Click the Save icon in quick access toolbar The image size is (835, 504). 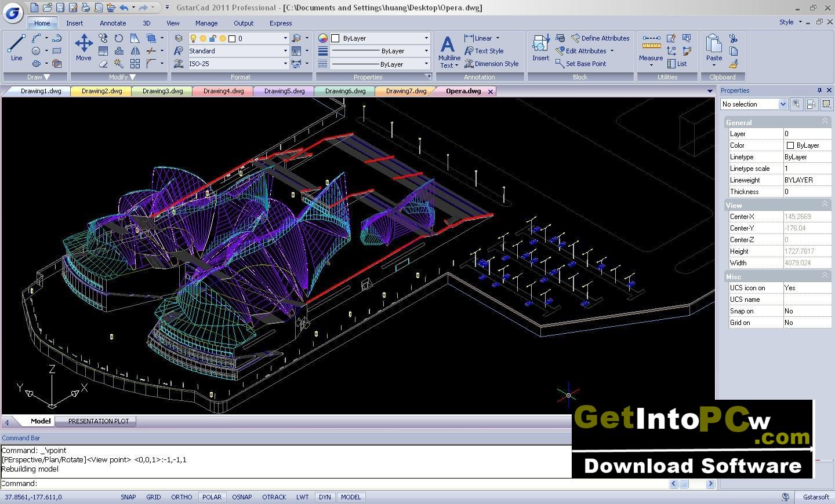60,8
